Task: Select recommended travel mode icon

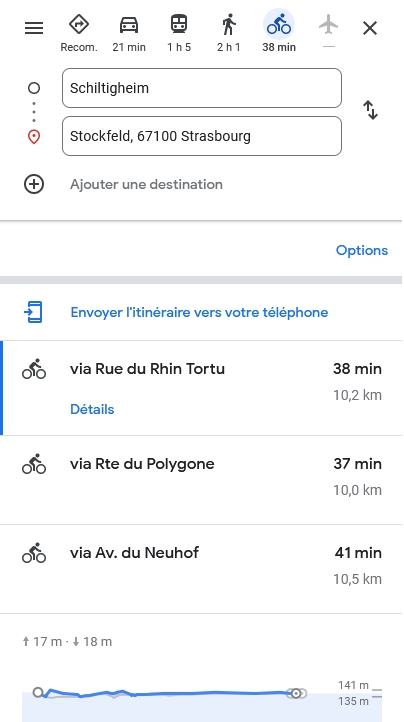Action: (x=79, y=24)
